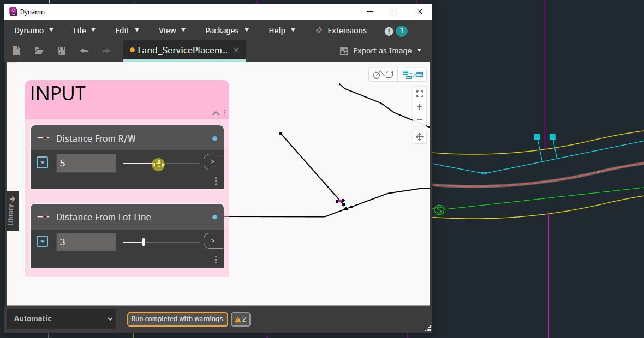This screenshot has height=338, width=644.
Task: Click the Zoom to fit icon
Action: point(420,94)
